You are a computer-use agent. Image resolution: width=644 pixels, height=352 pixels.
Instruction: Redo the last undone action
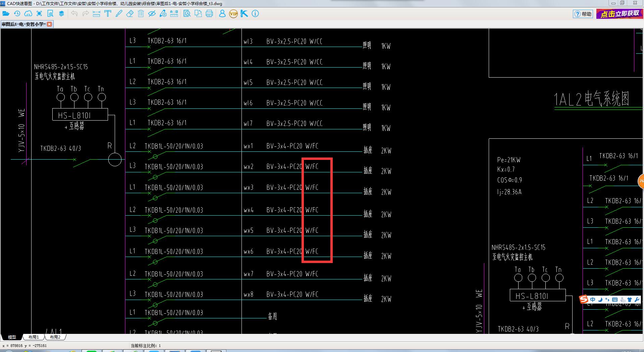pyautogui.click(x=86, y=14)
